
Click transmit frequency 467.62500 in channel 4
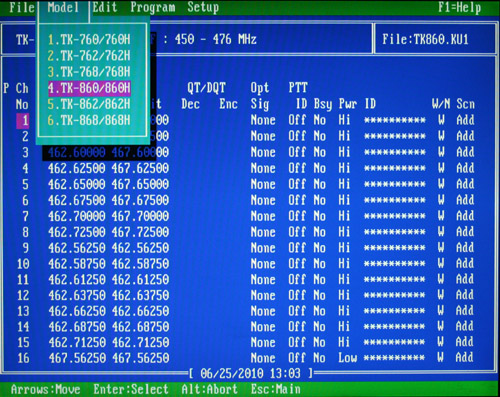[140, 168]
